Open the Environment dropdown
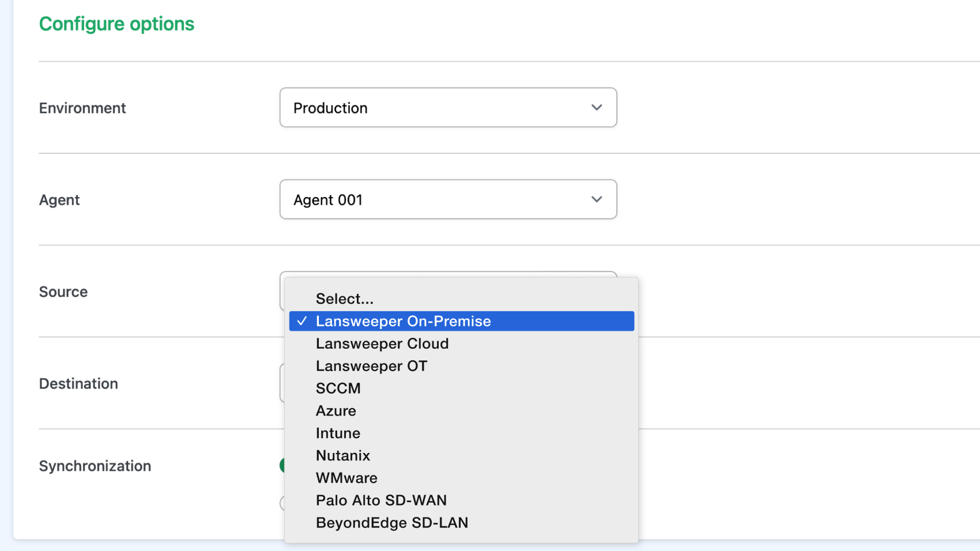The width and height of the screenshot is (980, 551). coord(448,108)
